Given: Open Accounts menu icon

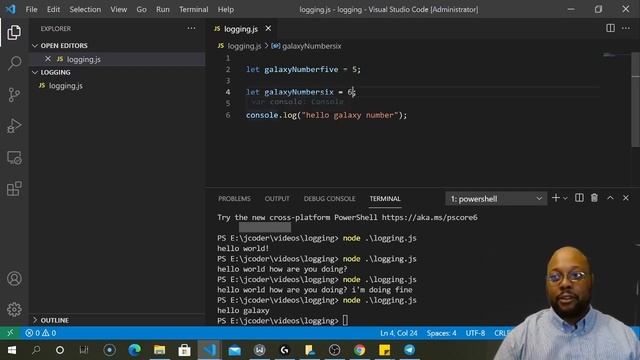Looking at the screenshot, I should coord(14,278).
